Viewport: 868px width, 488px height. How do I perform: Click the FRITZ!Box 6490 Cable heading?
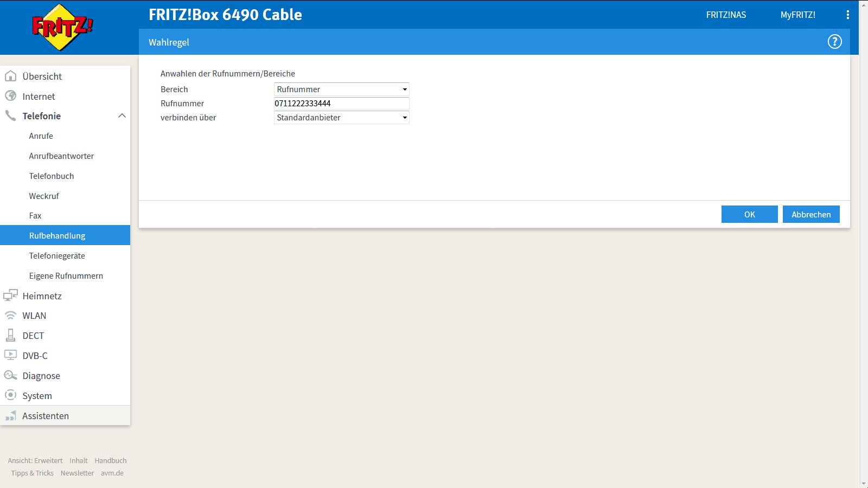[225, 15]
